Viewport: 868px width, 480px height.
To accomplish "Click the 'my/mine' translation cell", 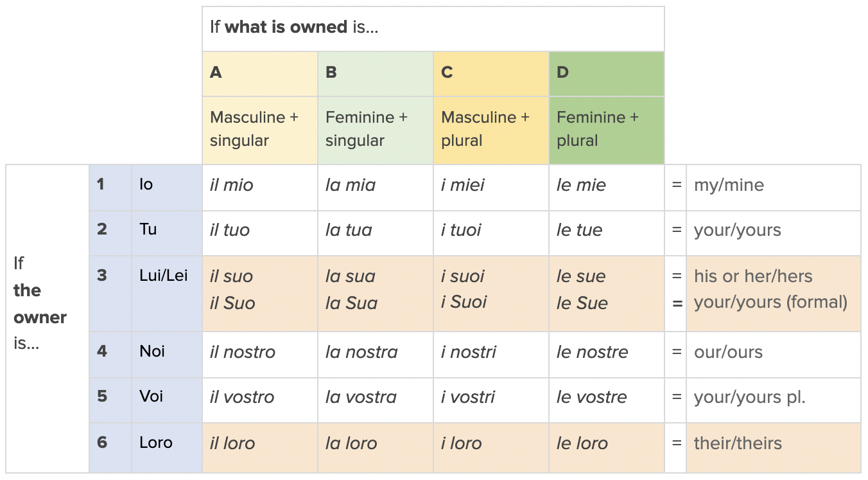I will (729, 186).
